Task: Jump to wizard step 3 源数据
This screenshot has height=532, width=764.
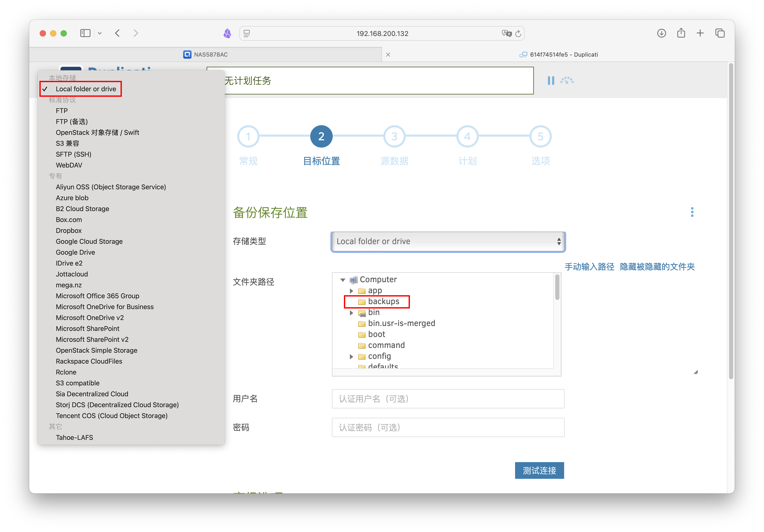Action: click(x=394, y=136)
